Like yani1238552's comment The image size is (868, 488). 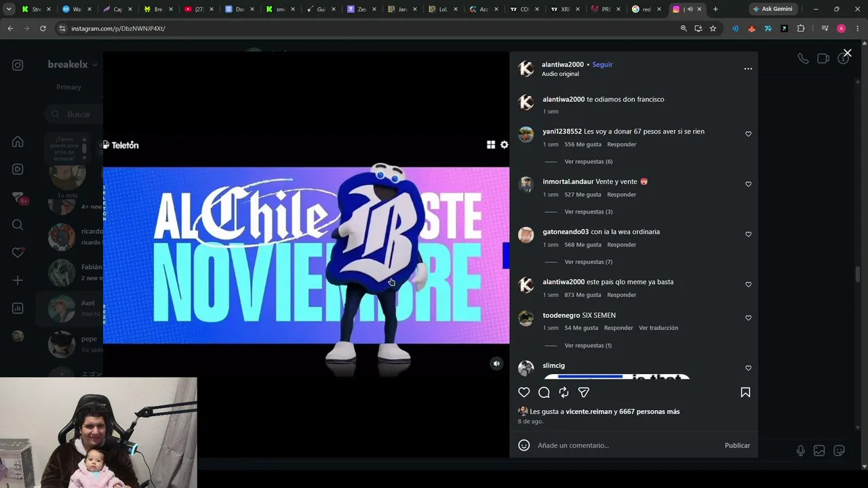point(749,134)
